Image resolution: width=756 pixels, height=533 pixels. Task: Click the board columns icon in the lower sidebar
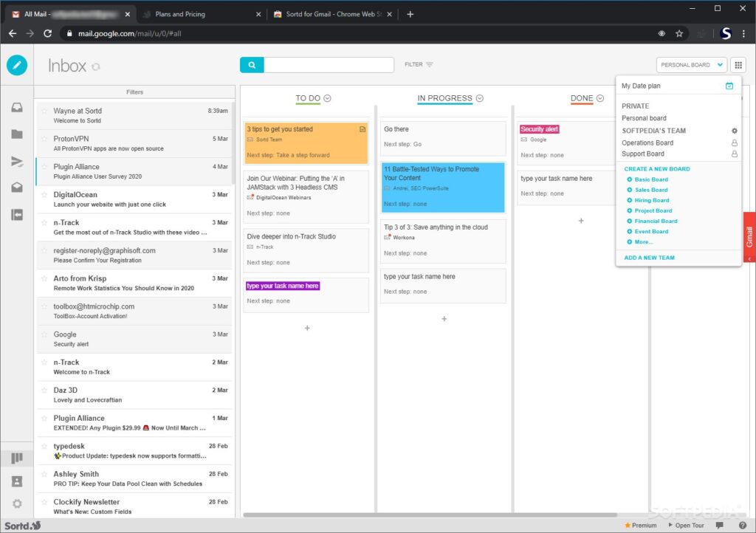[17, 458]
